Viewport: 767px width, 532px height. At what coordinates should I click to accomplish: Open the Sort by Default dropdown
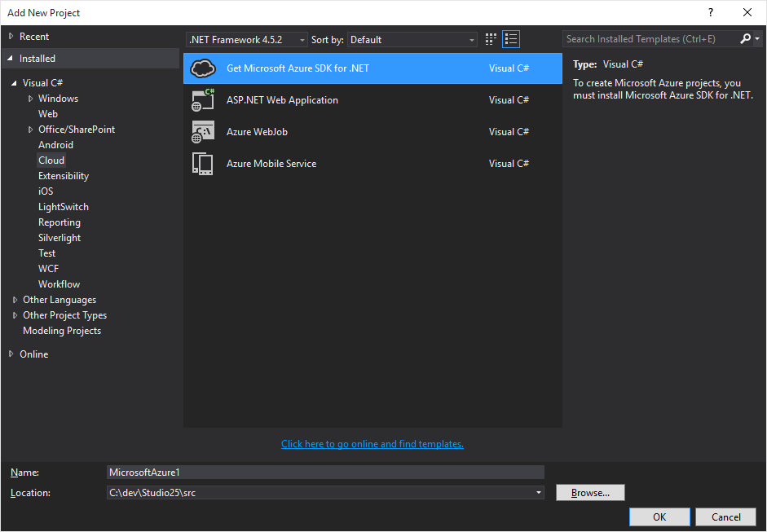pos(412,40)
